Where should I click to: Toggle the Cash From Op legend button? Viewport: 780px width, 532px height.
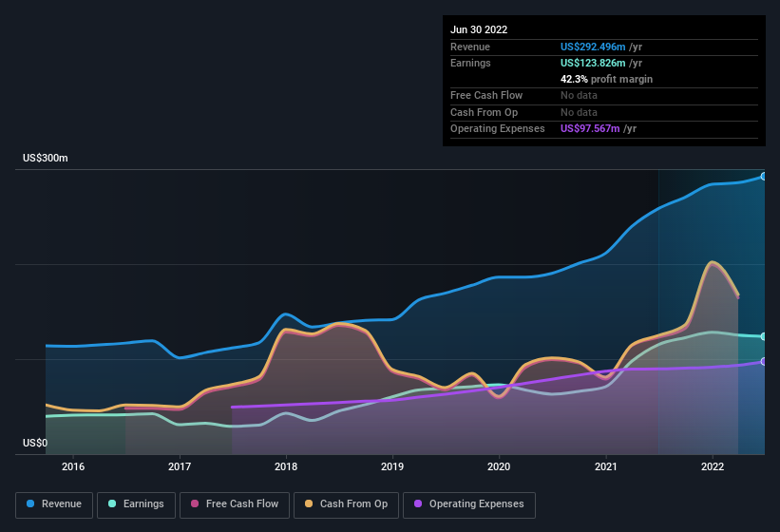346,504
